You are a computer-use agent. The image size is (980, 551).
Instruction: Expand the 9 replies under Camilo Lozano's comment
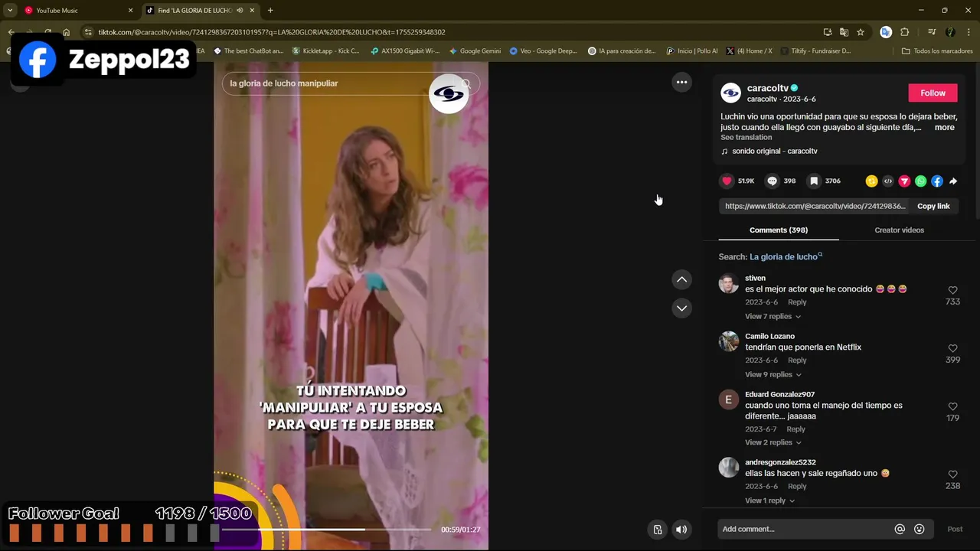pos(773,374)
